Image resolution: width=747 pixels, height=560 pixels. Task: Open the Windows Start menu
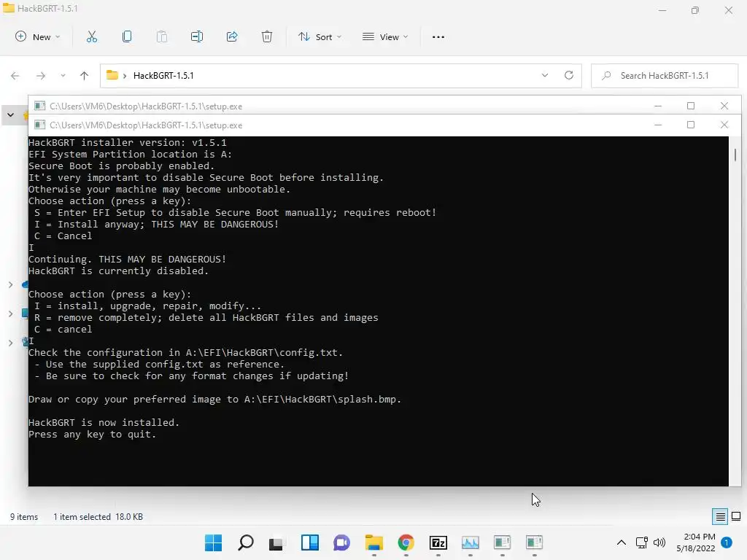coord(213,542)
